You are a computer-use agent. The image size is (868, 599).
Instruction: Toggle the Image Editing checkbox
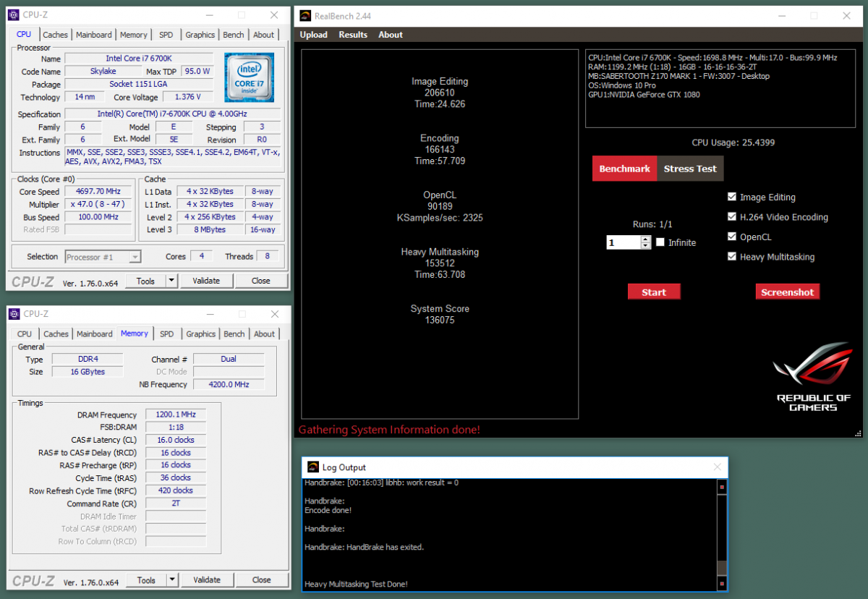pos(732,197)
